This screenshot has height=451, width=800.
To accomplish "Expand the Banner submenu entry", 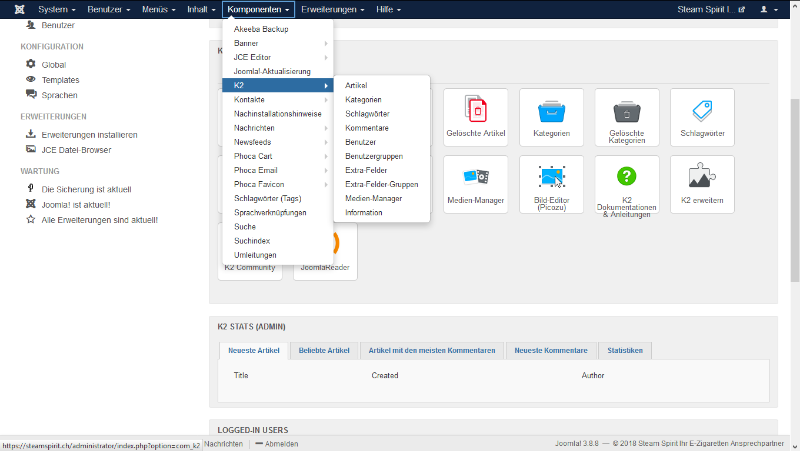I will [x=278, y=43].
